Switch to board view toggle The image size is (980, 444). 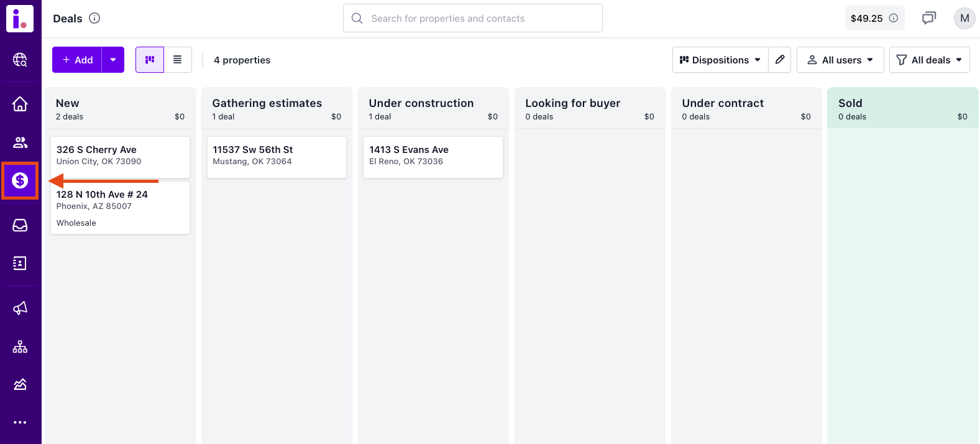150,60
